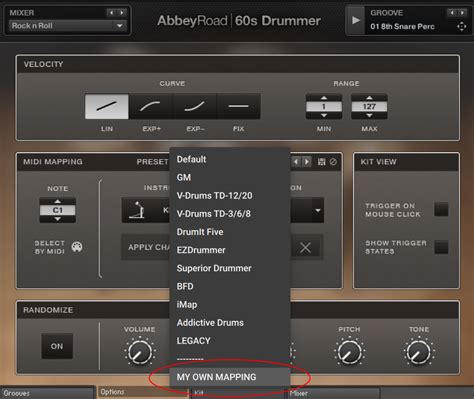Cancel mapping changes with X button
The image size is (474, 399).
pyautogui.click(x=305, y=248)
